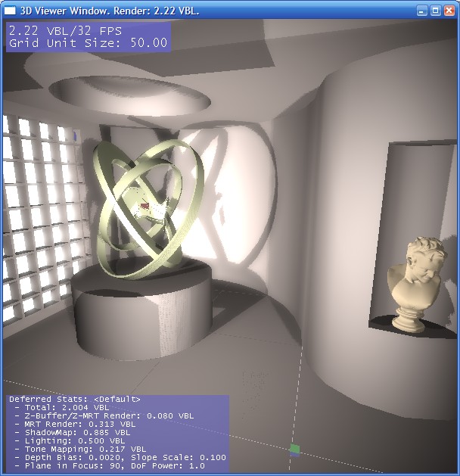
Task: Maximize the 3D Viewer Window
Action: [x=436, y=11]
